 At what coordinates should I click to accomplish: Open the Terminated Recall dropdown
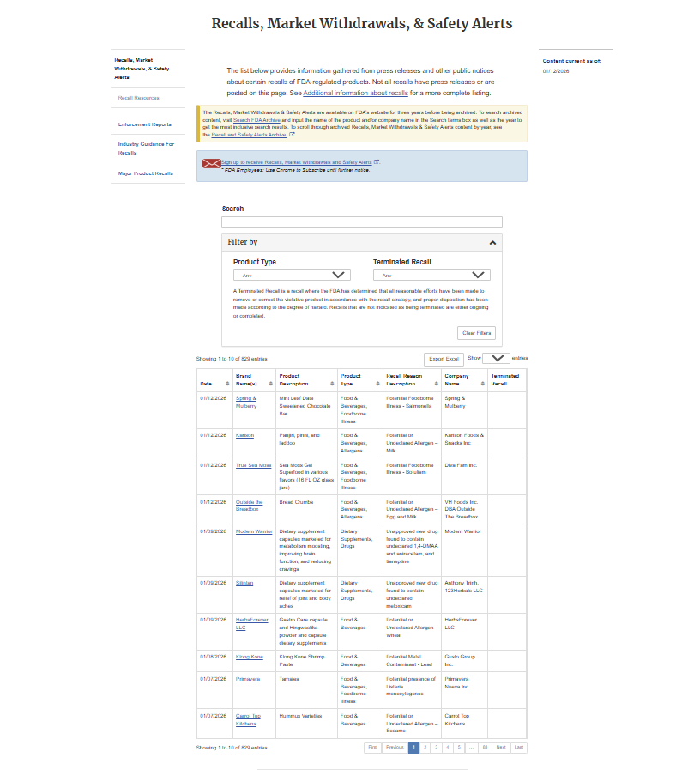point(431,275)
